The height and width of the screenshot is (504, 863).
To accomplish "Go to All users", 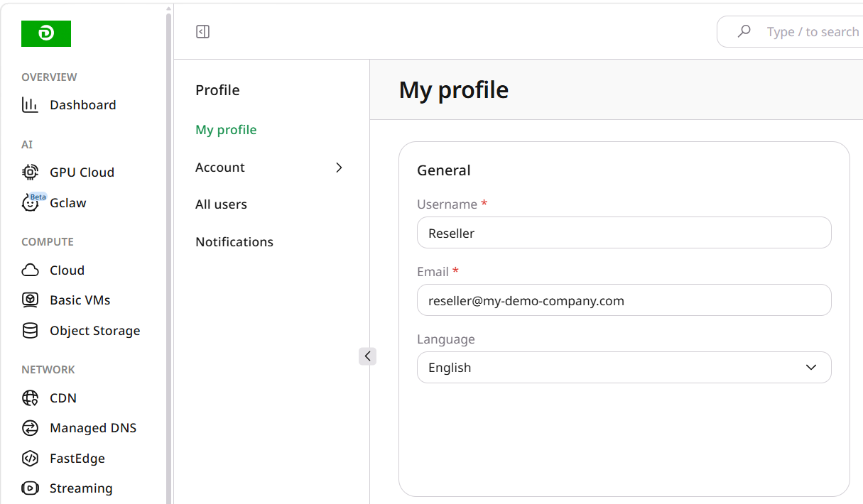I will point(221,204).
